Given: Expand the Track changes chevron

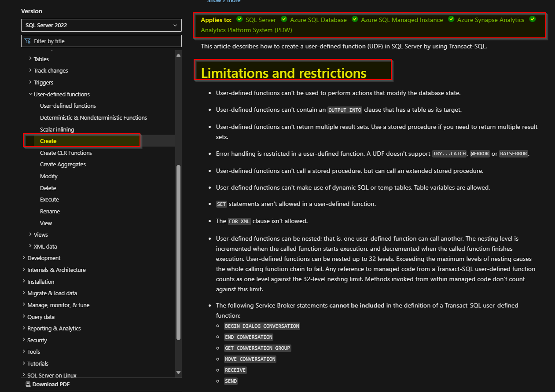Looking at the screenshot, I should 30,70.
